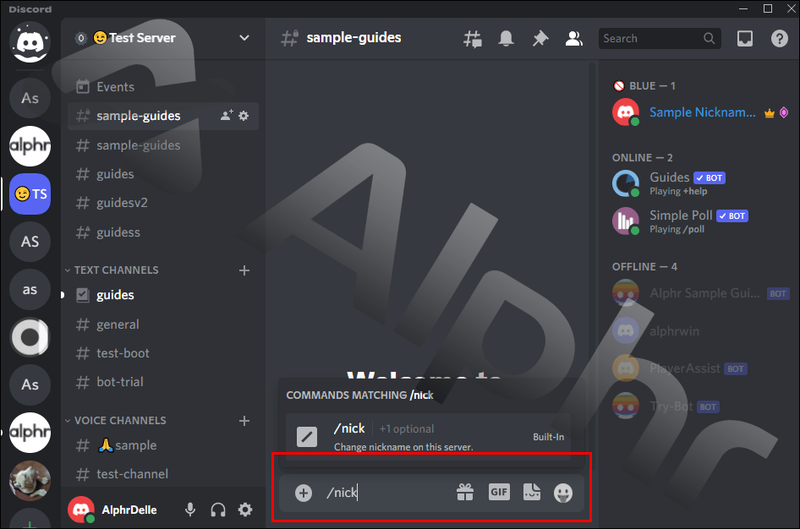Image resolution: width=800 pixels, height=529 pixels.
Task: Open guidess channel
Action: 163,232
